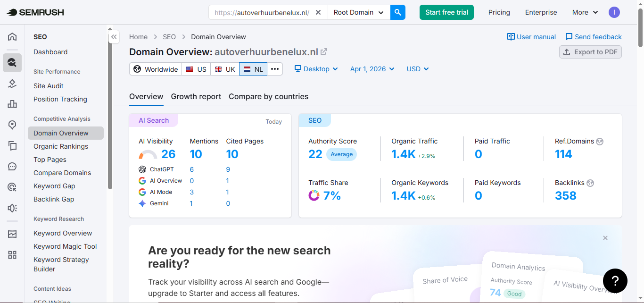Click the sidebar vertical scrollbar
This screenshot has height=303, width=644.
coord(110,111)
